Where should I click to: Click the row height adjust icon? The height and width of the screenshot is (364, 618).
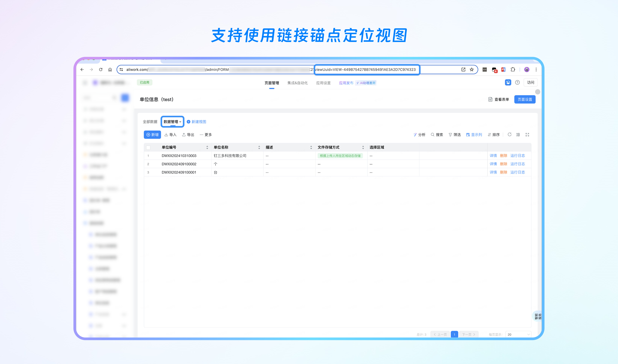[x=518, y=135]
